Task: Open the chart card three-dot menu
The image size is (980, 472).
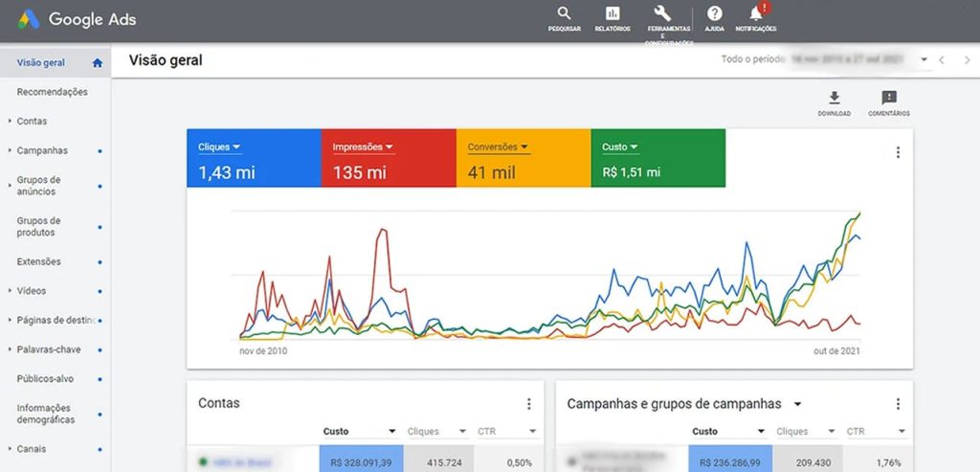Action: pos(898,152)
